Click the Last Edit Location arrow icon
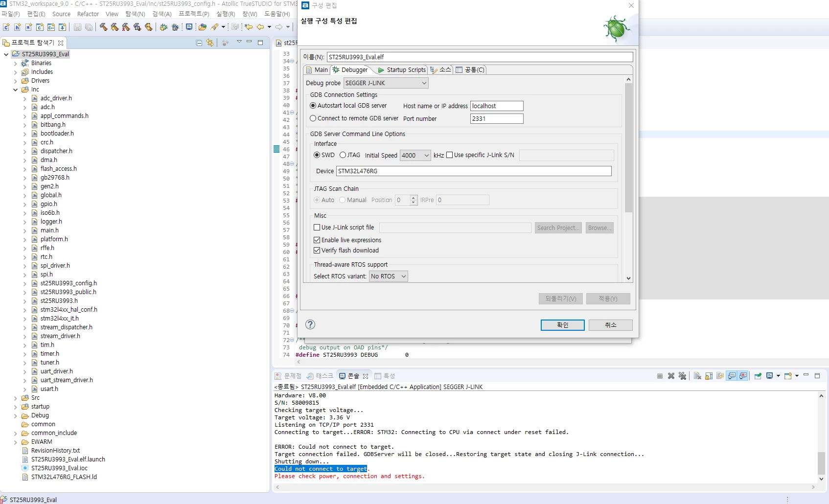Viewport: 829px width, 504px height. [x=249, y=27]
